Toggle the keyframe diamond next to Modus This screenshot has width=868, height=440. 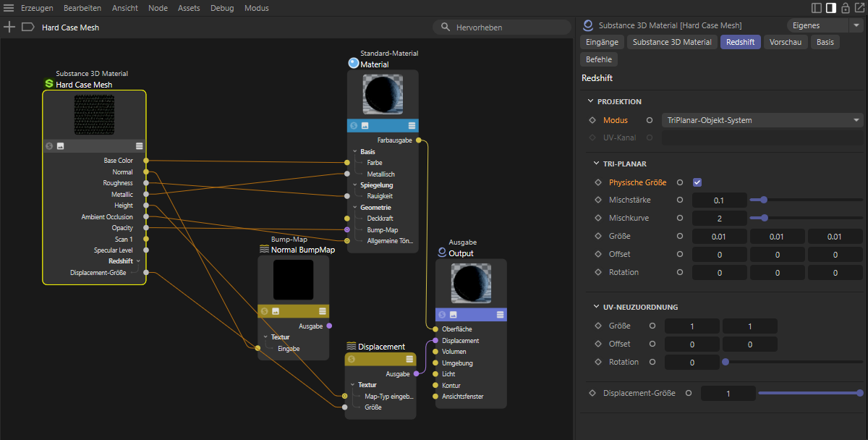(x=592, y=120)
